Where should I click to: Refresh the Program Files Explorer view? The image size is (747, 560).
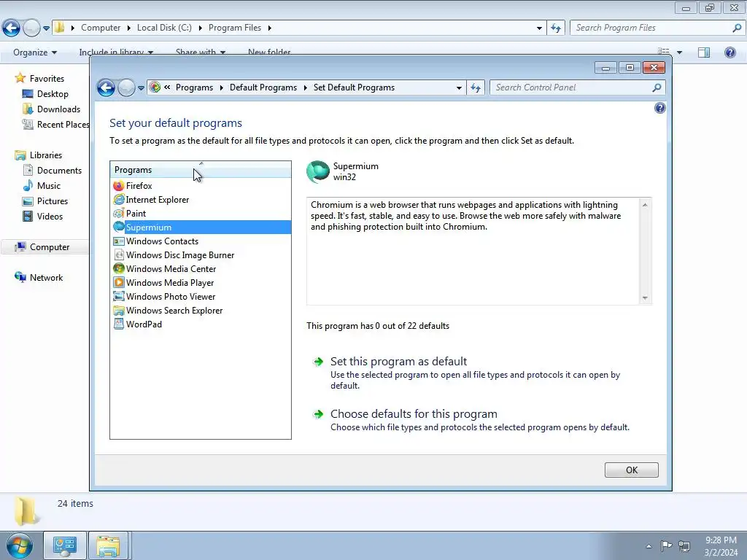click(556, 28)
